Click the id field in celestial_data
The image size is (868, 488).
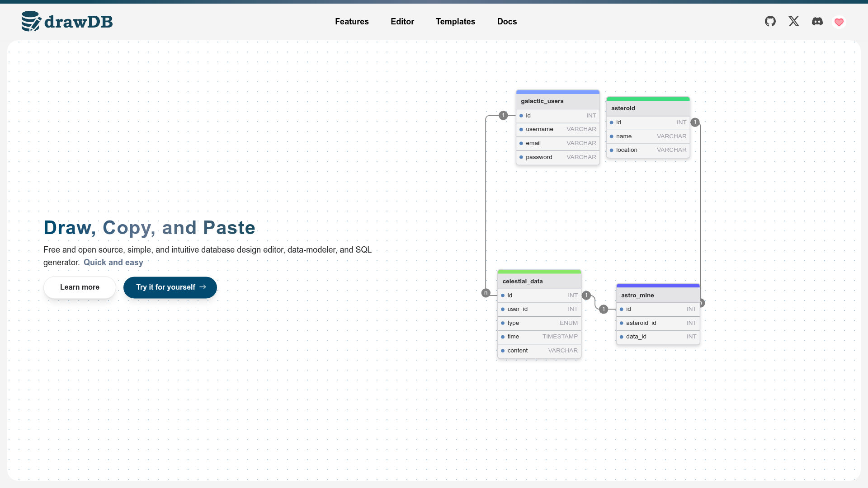pyautogui.click(x=539, y=296)
